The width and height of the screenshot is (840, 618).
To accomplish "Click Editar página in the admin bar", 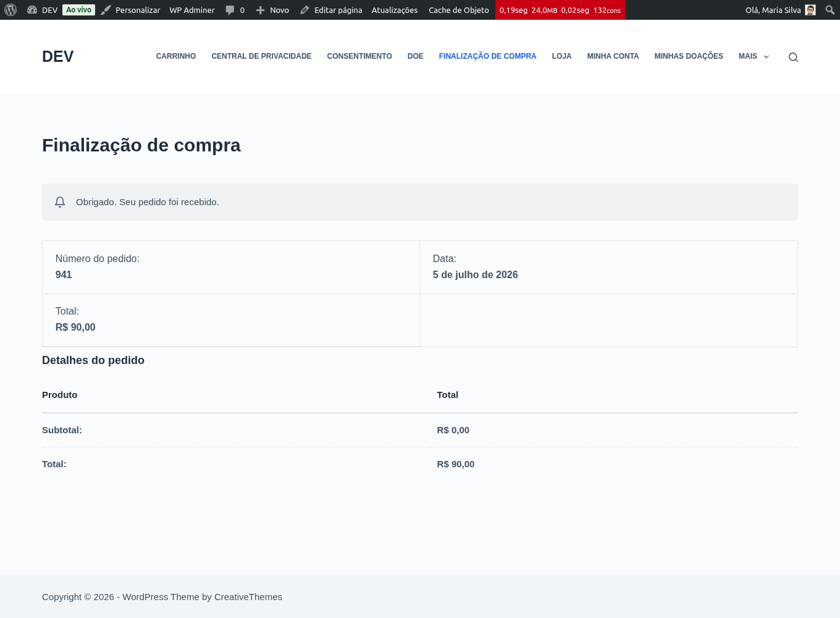I will pos(331,10).
